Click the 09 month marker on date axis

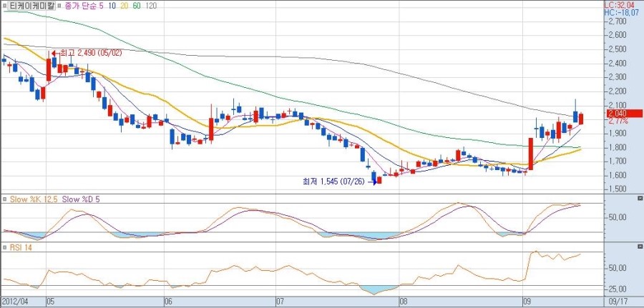click(527, 302)
